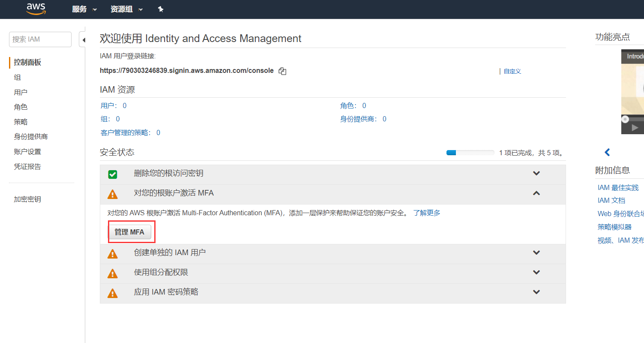This screenshot has height=343, width=644.
Task: Click the 自定义 sign-in link option
Action: pyautogui.click(x=512, y=72)
